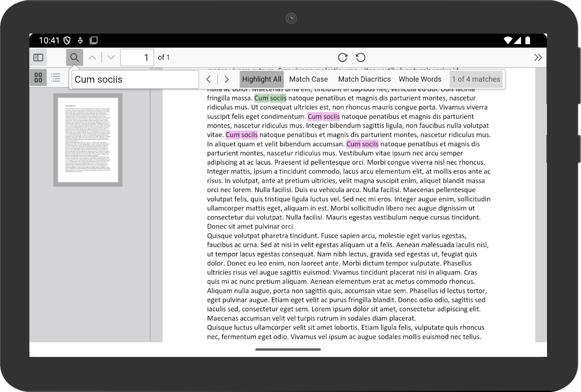
Task: Go to previous page with the up arrow
Action: click(x=92, y=57)
